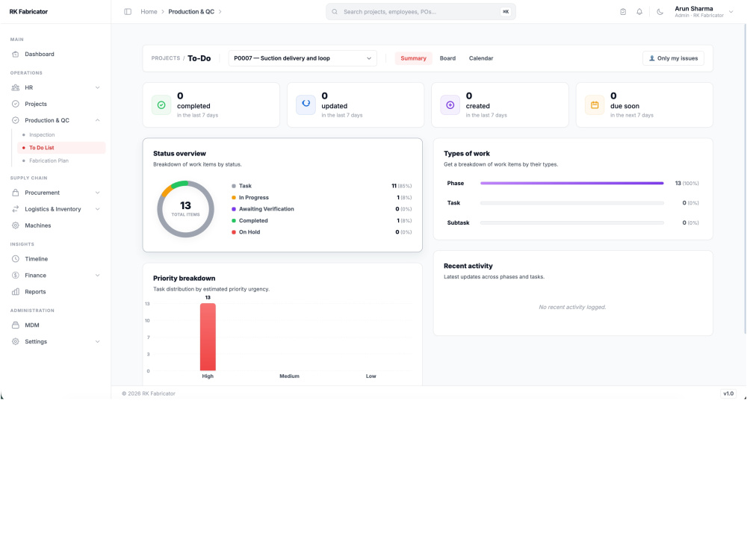Click 'No recent activity logged.' text
The width and height of the screenshot is (747, 560).
tap(572, 307)
